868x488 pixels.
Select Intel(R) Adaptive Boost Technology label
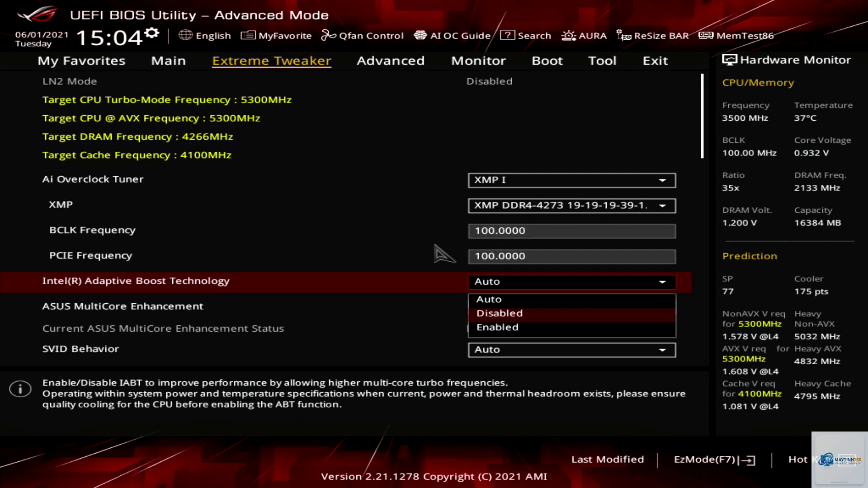point(136,281)
